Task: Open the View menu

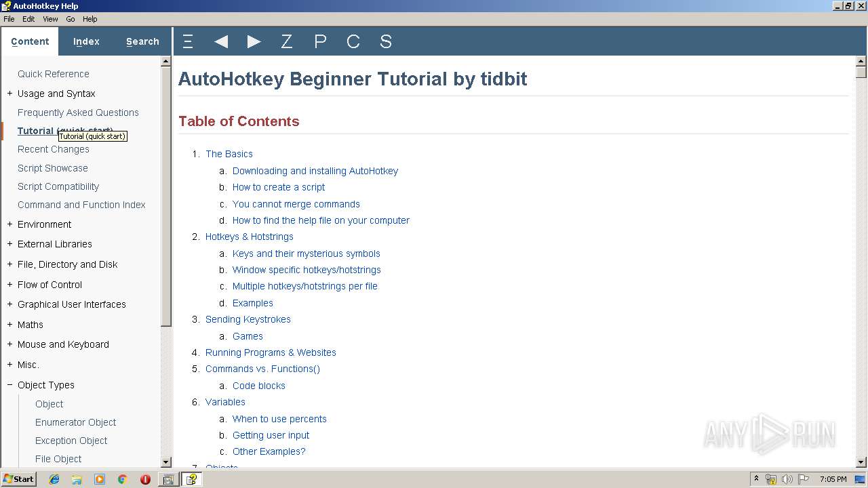Action: click(x=50, y=19)
